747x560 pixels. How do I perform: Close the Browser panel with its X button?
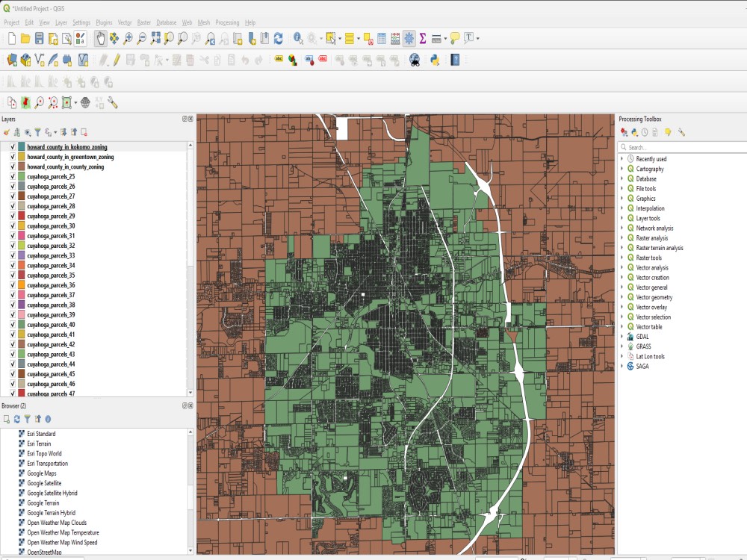click(190, 405)
